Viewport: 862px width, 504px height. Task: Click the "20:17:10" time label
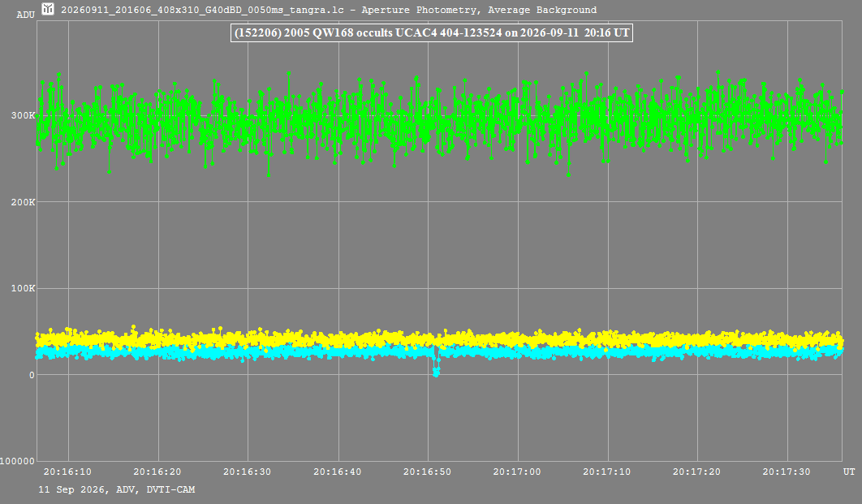click(607, 472)
